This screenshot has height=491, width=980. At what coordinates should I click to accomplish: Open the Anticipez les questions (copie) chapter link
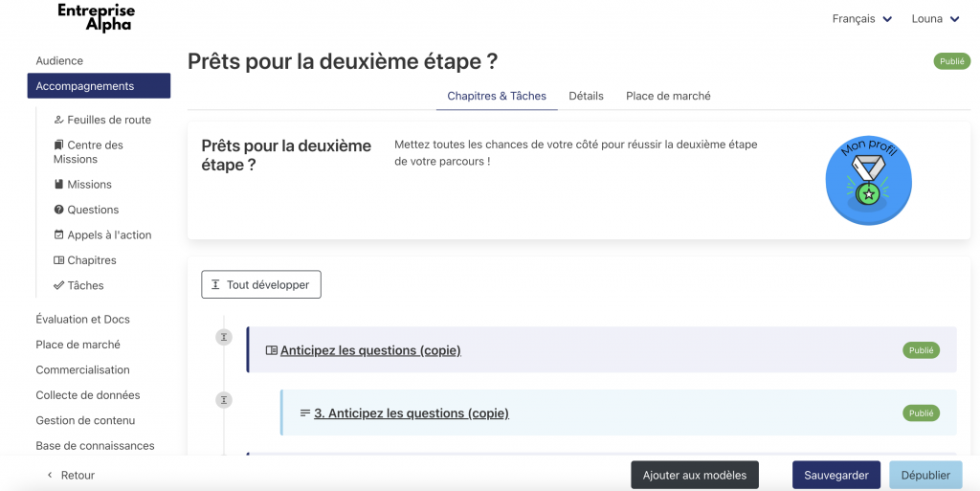tap(370, 350)
